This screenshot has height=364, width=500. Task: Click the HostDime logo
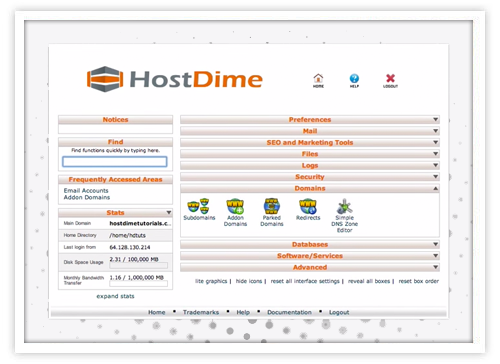[x=175, y=79]
